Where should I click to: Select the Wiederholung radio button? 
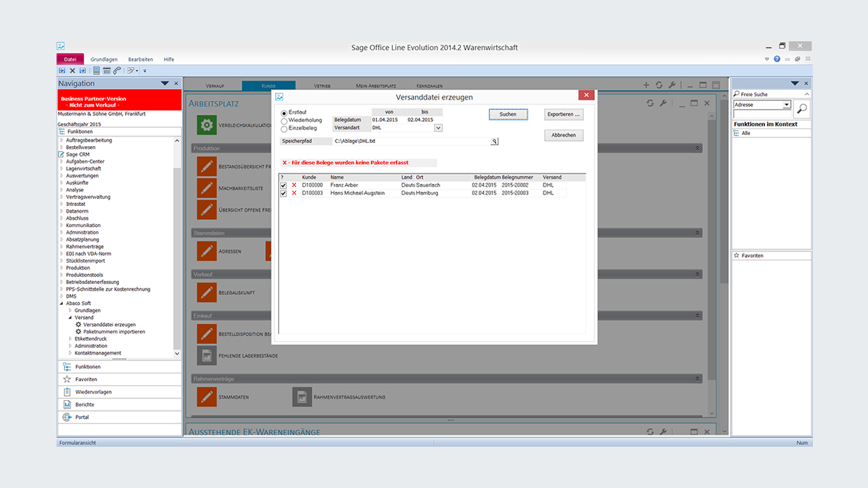284,121
